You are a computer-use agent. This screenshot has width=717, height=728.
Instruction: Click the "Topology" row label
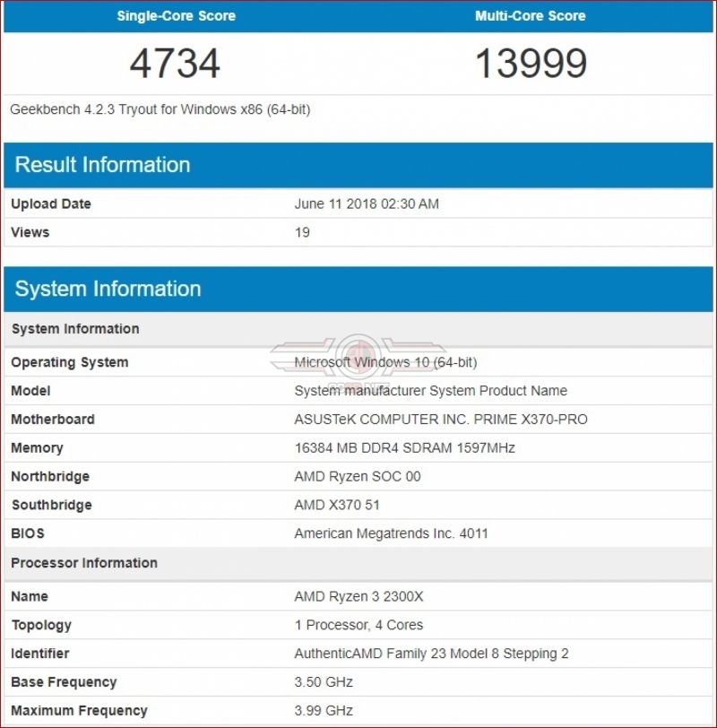coord(42,625)
